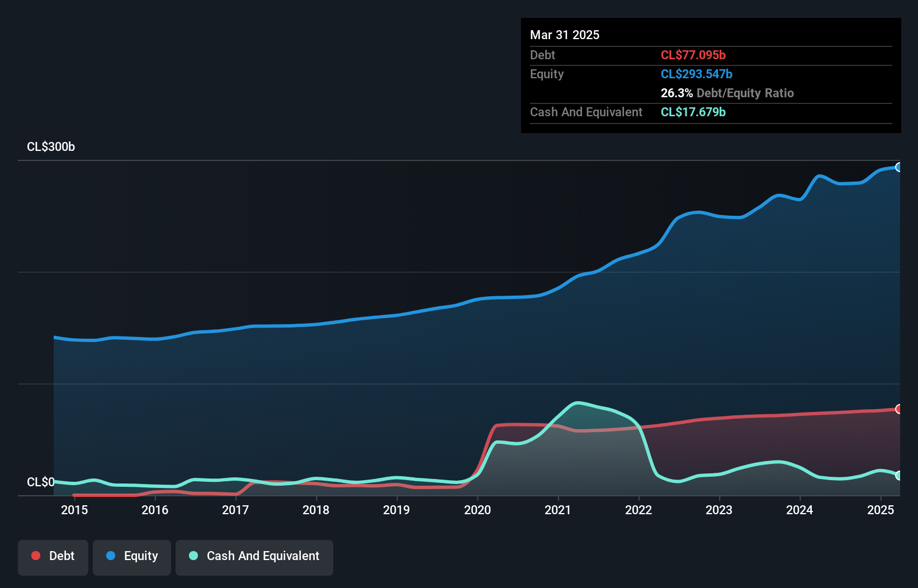
Task: Select the blue Equity endpoint marker
Action: 899,167
